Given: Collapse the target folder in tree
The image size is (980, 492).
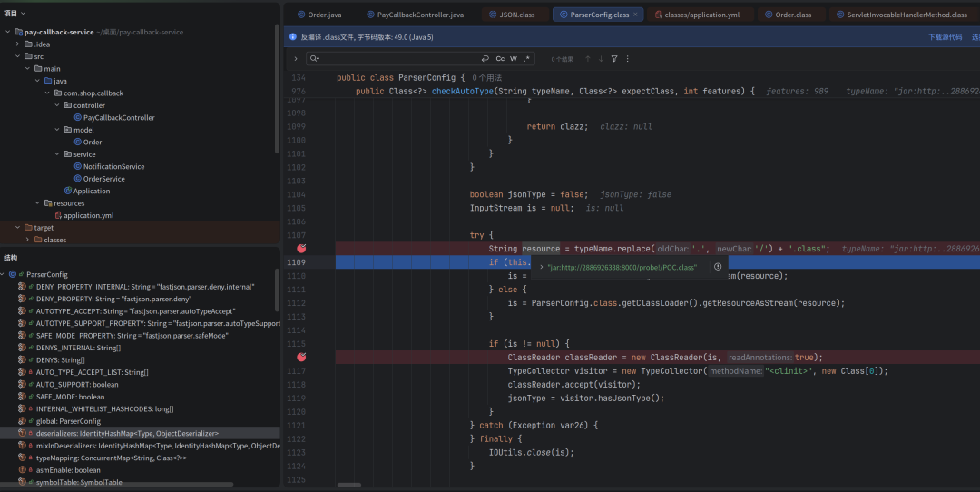Looking at the screenshot, I should [x=17, y=228].
